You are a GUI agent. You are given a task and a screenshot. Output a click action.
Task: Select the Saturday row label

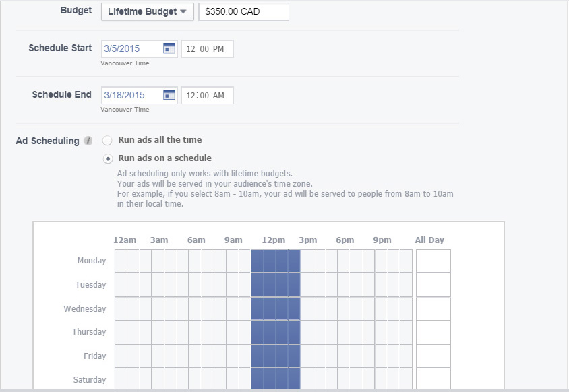point(90,380)
